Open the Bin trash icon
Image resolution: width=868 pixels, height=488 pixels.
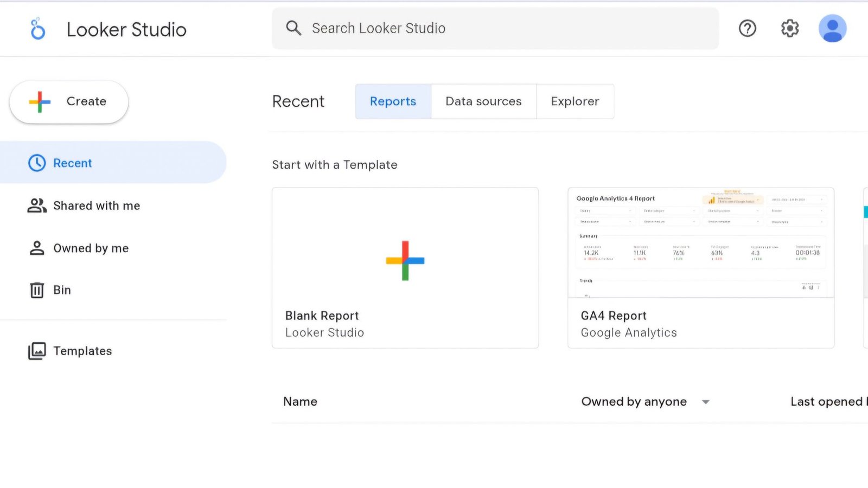pos(36,290)
